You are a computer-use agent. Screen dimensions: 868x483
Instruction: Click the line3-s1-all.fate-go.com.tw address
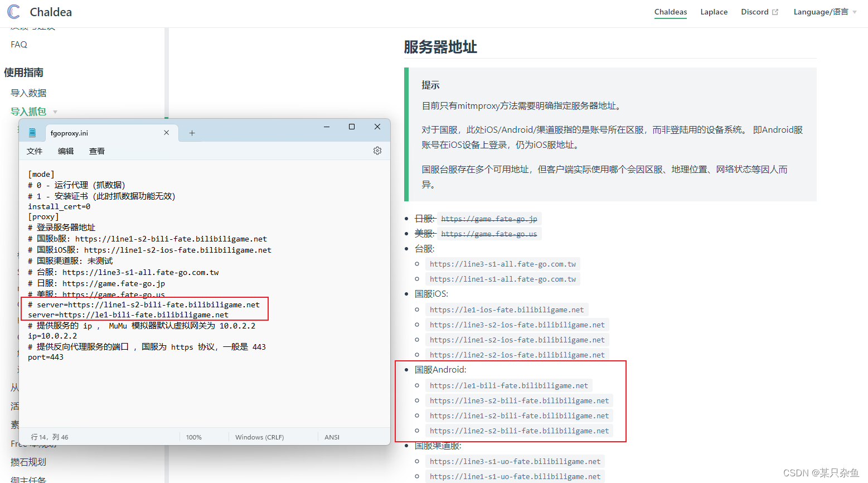click(503, 264)
